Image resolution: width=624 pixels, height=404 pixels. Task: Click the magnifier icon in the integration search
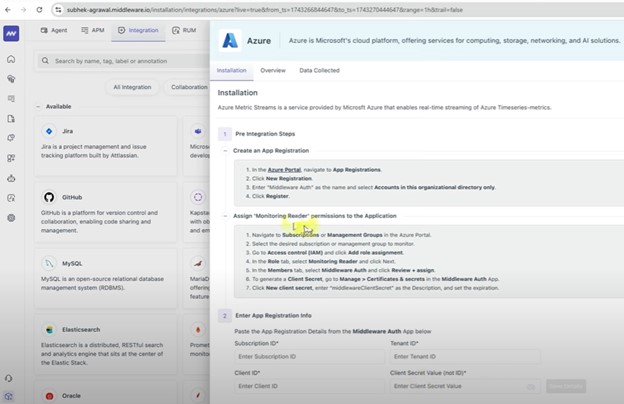[x=45, y=61]
